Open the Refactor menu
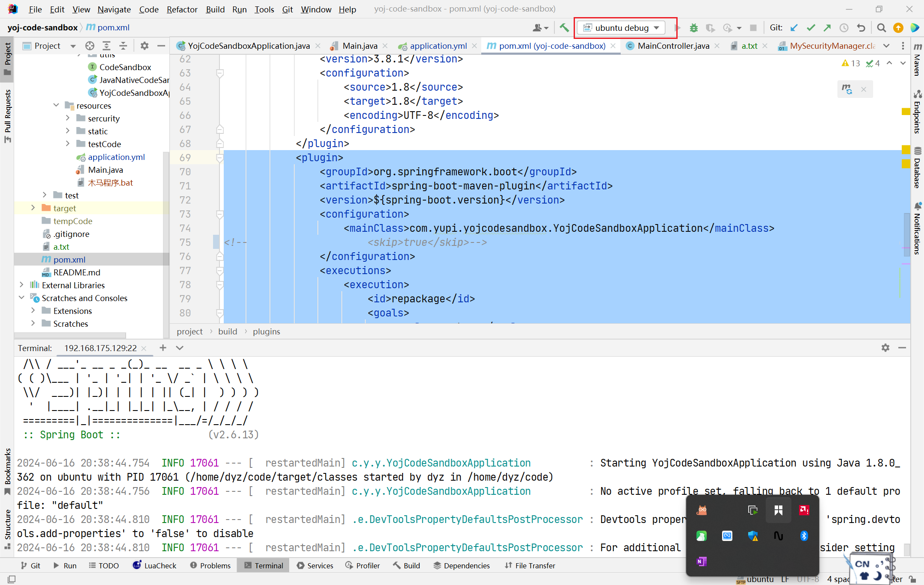 pos(182,9)
